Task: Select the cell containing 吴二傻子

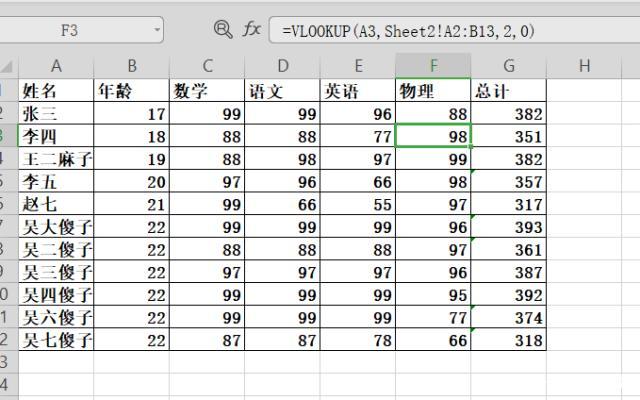Action: (x=56, y=249)
